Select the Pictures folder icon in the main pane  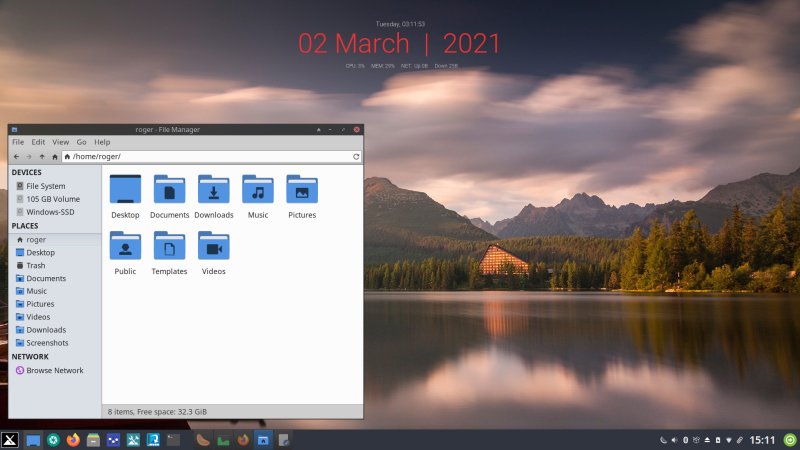pyautogui.click(x=302, y=189)
